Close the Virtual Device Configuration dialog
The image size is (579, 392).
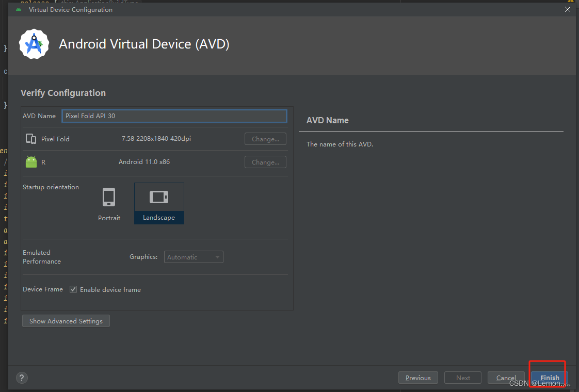point(568,9)
